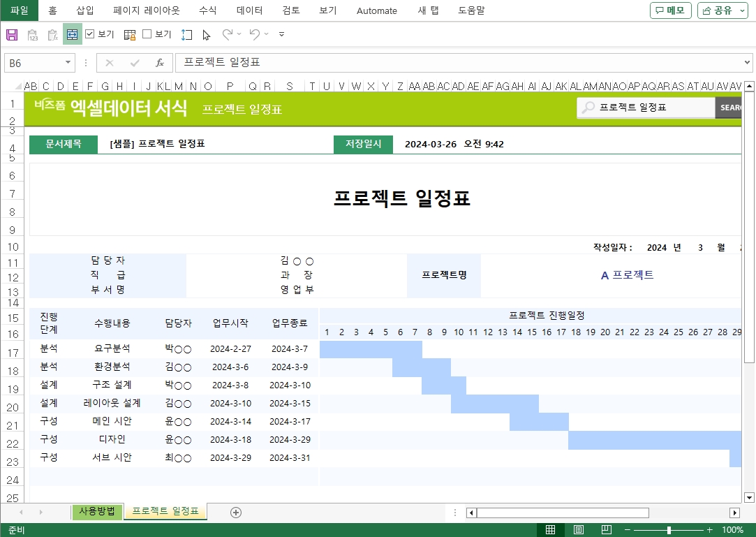Click the 메모 comments button
756x537 pixels.
click(x=670, y=10)
